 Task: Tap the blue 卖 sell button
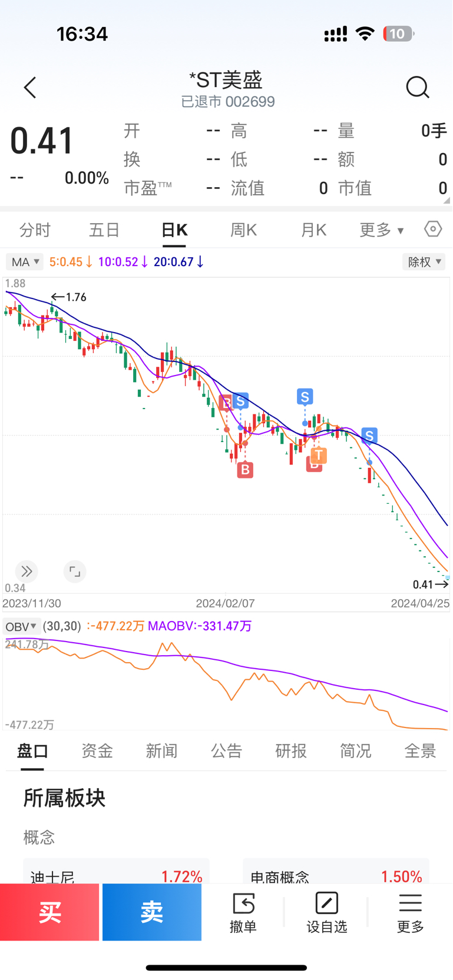tap(152, 912)
